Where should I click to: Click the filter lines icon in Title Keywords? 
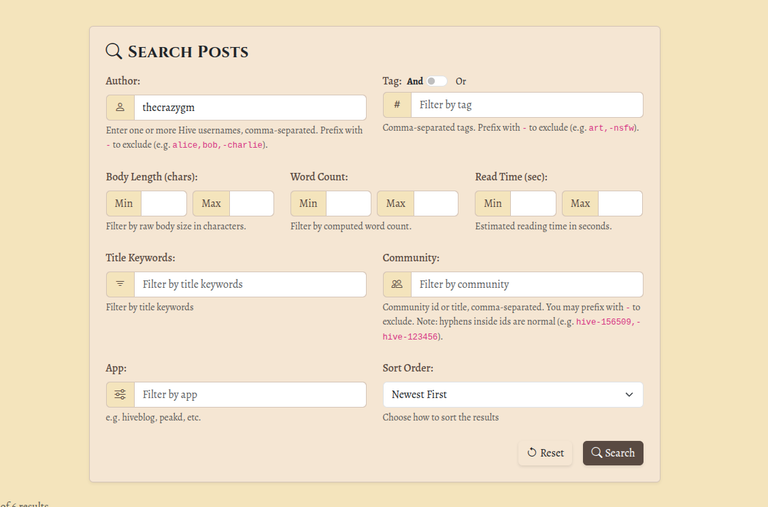click(120, 284)
